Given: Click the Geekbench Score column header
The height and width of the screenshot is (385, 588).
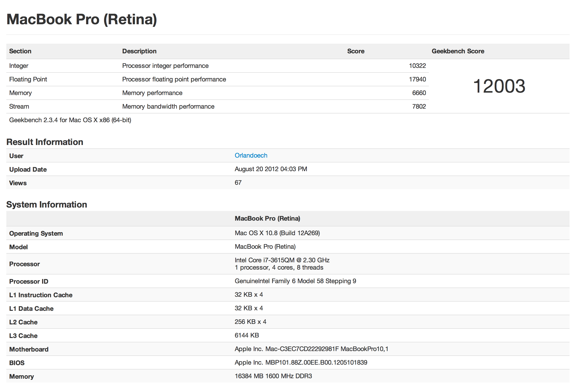Looking at the screenshot, I should click(x=458, y=51).
